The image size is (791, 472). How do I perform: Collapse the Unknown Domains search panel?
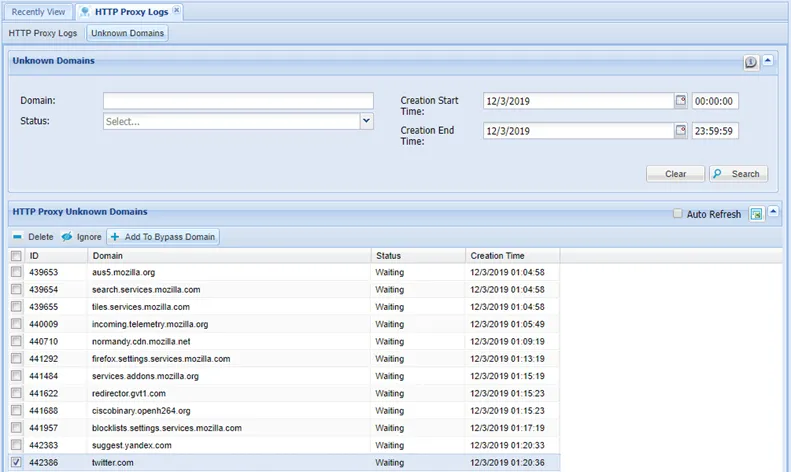(768, 61)
